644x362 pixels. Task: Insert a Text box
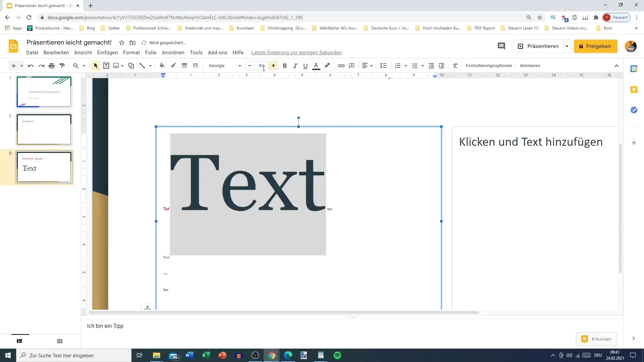106,66
